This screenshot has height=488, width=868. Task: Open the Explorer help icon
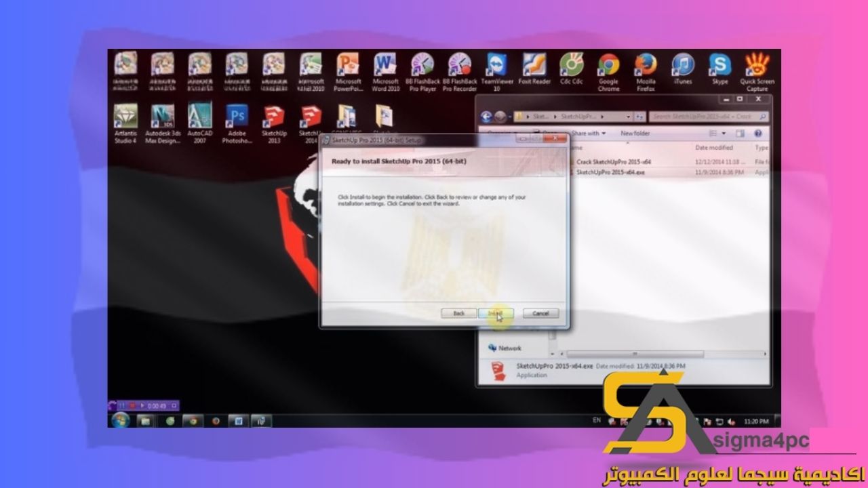758,134
